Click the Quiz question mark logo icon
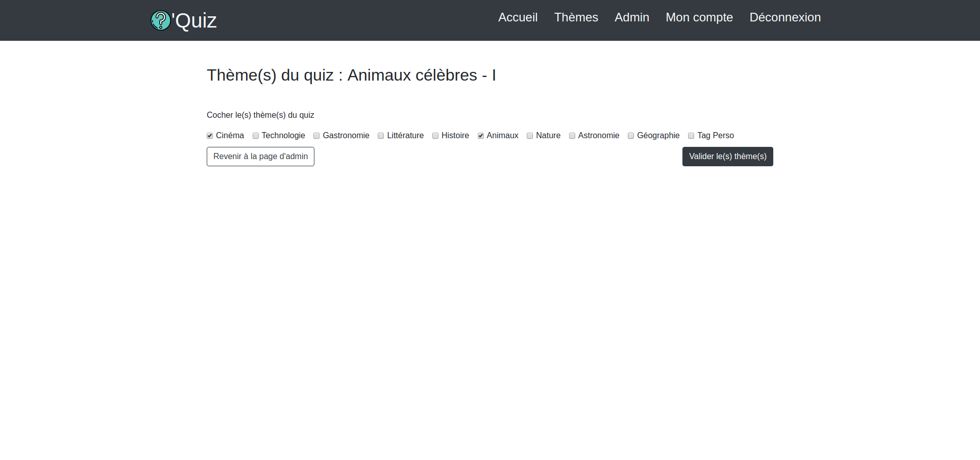980x460 pixels. [x=160, y=20]
